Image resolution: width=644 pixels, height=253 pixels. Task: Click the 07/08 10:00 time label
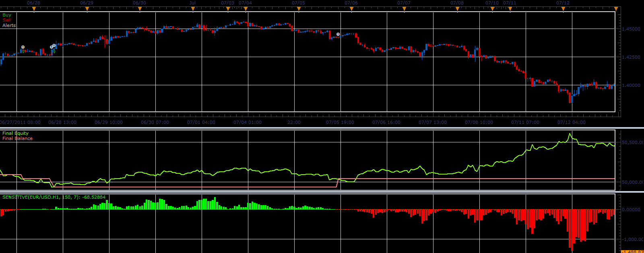[479, 122]
